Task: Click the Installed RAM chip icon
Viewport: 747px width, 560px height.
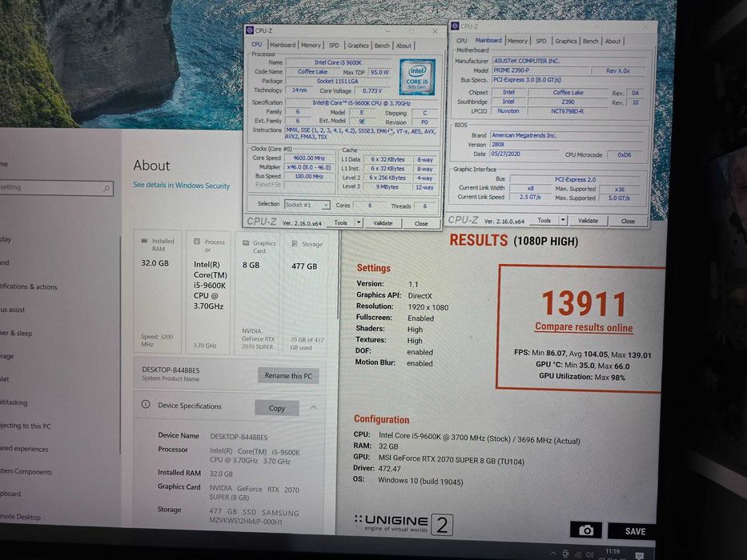Action: pyautogui.click(x=144, y=241)
